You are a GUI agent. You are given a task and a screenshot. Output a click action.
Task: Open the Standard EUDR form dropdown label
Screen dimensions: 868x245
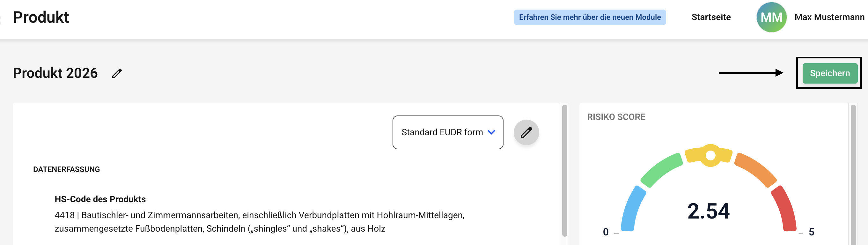coord(442,132)
